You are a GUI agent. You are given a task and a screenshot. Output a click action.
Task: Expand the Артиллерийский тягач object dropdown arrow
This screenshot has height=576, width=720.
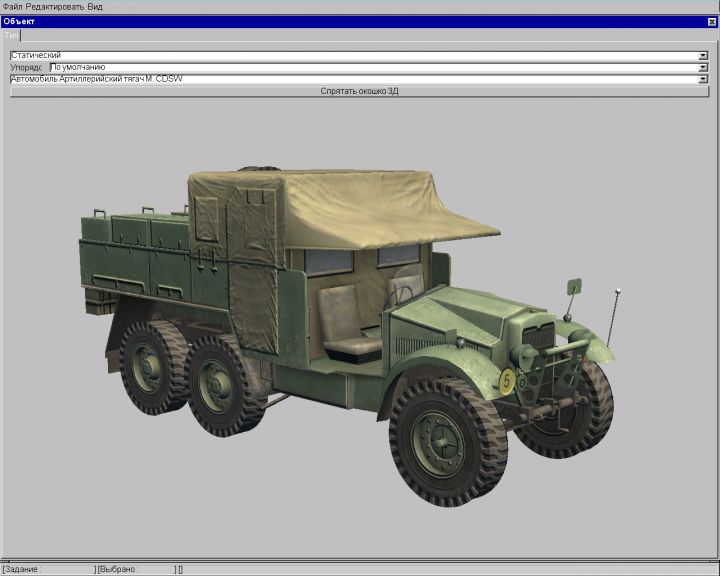pyautogui.click(x=703, y=79)
